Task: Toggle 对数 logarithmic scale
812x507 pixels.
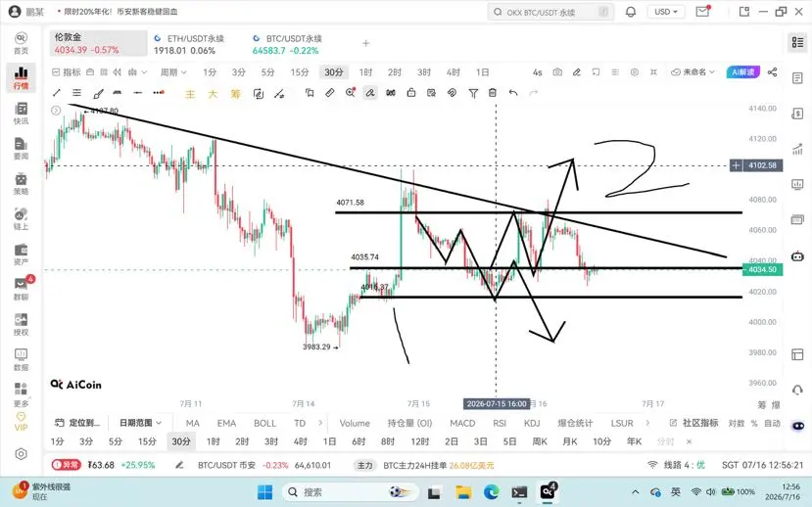Action: coord(737,423)
